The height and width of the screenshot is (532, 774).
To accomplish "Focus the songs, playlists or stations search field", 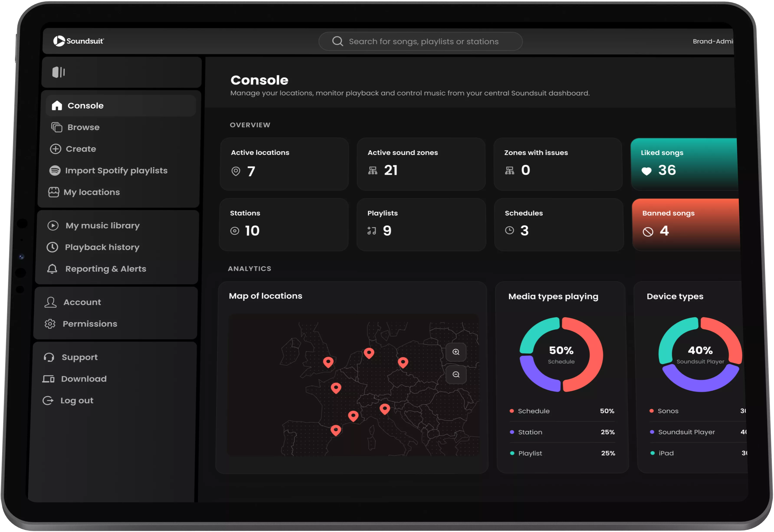I will pyautogui.click(x=420, y=41).
